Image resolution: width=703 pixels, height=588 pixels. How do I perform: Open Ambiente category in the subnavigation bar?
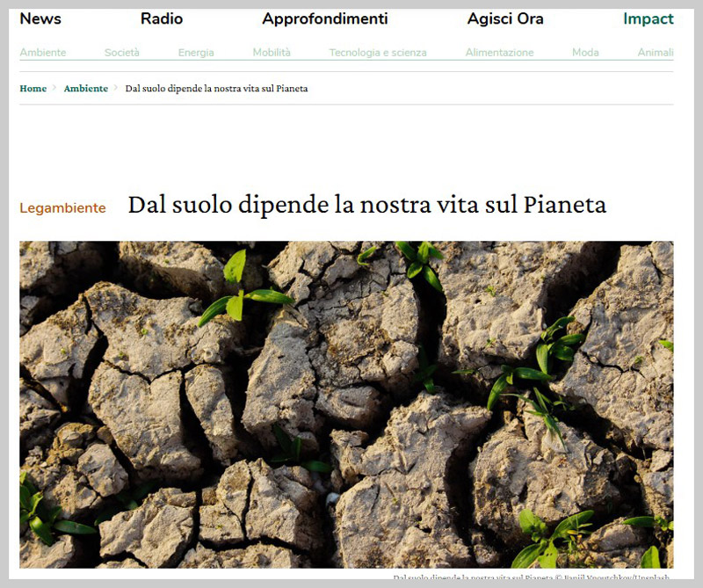coord(43,53)
